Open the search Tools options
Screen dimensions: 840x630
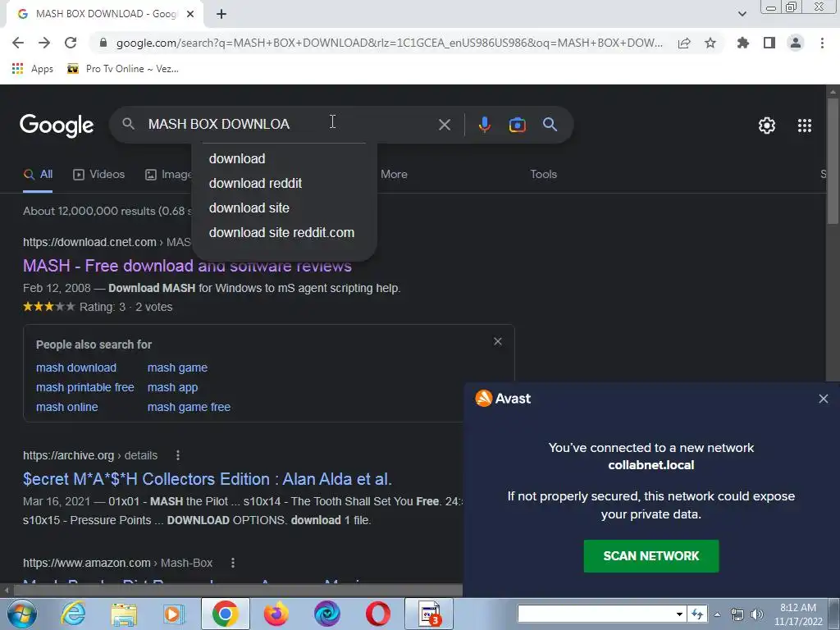click(543, 174)
